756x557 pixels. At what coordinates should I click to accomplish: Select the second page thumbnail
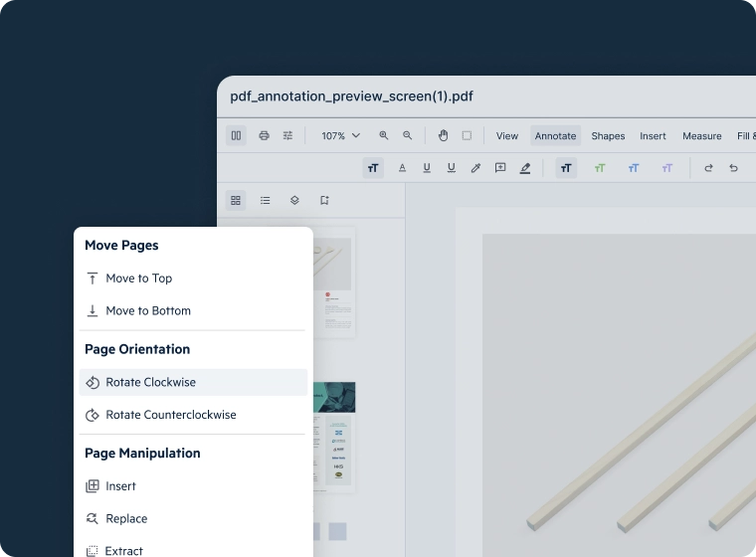[333, 436]
